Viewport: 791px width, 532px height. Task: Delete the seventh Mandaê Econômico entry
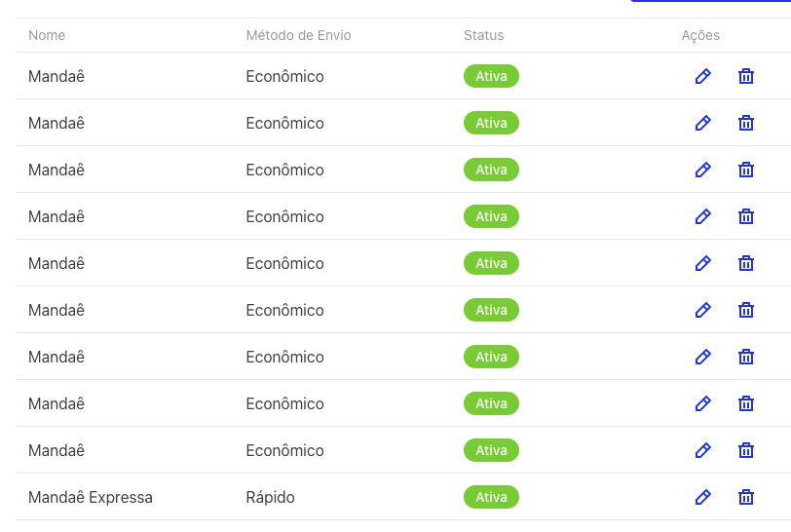[746, 357]
